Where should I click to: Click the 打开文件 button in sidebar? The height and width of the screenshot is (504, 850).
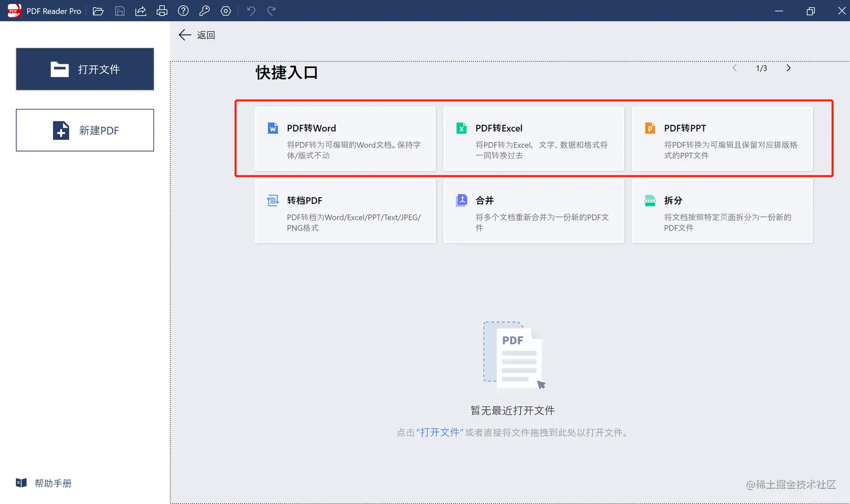[85, 69]
